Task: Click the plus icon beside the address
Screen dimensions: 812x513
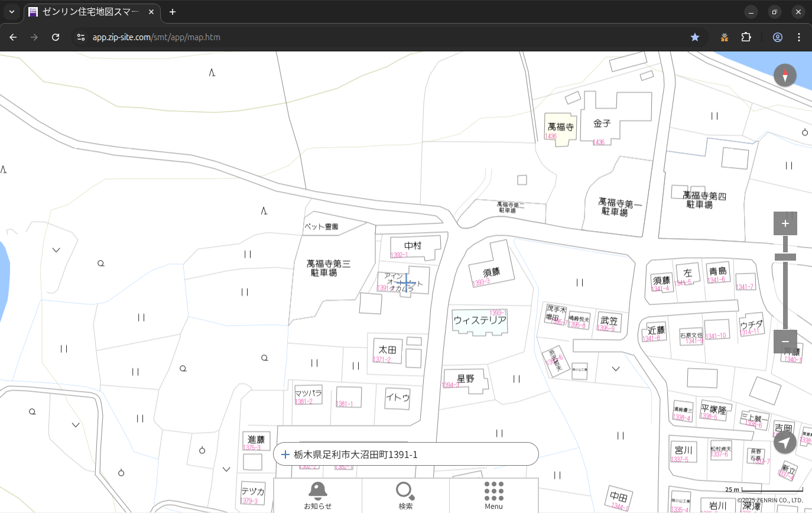Action: [285, 454]
